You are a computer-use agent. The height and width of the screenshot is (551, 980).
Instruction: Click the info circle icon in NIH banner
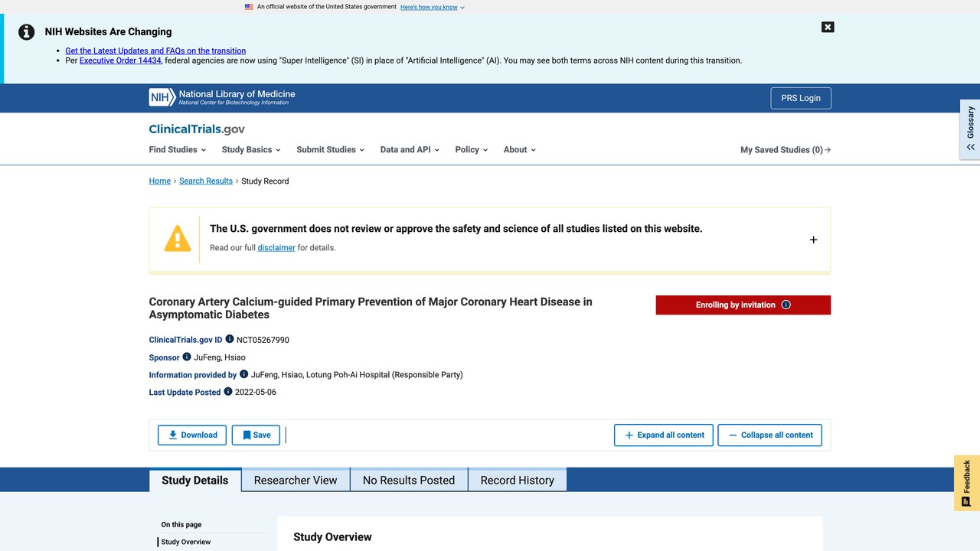tap(27, 32)
